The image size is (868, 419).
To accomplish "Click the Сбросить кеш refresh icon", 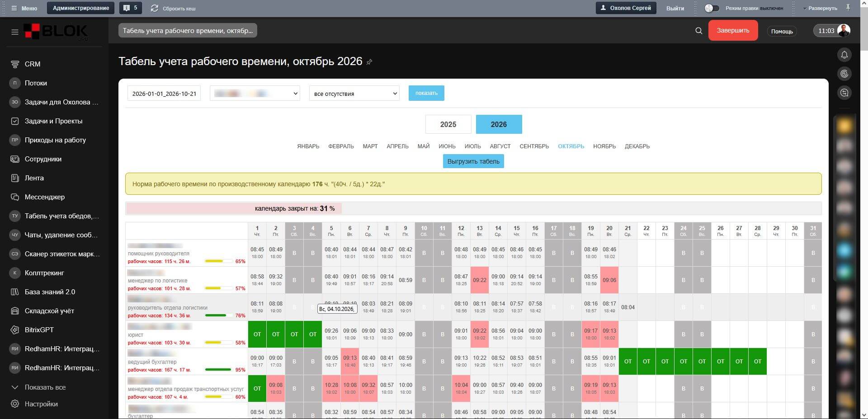I will [x=155, y=8].
